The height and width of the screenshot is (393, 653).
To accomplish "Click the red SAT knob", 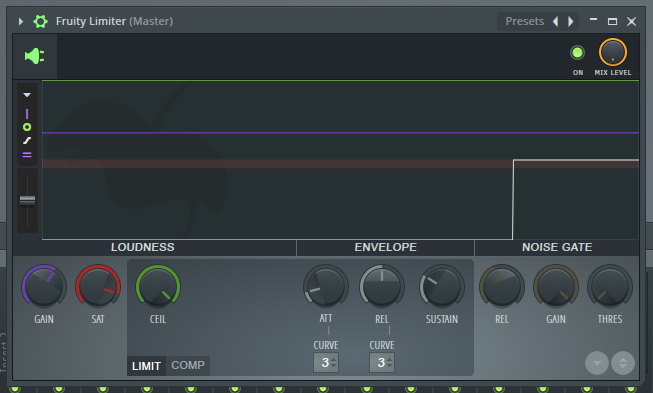I will pyautogui.click(x=98, y=286).
